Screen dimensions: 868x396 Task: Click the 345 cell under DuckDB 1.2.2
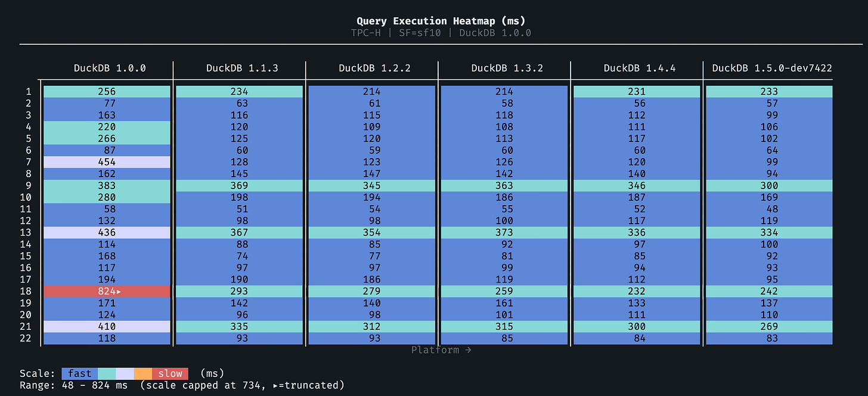(x=372, y=185)
